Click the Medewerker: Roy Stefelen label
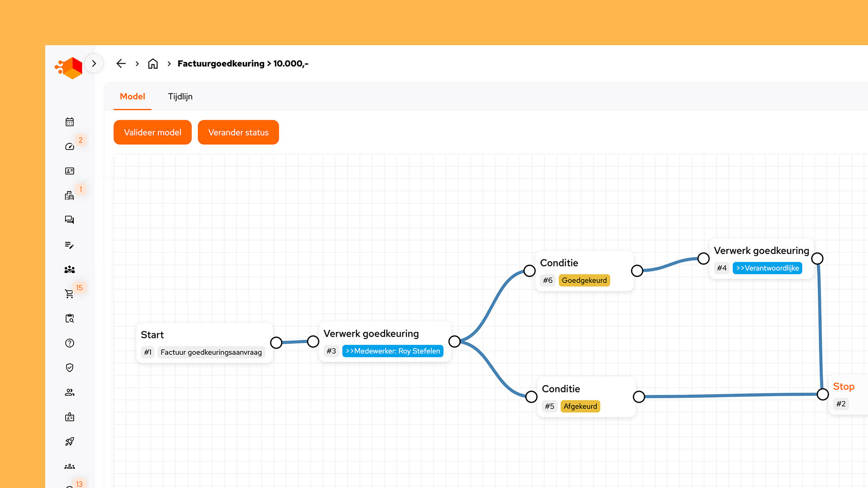The image size is (868, 488). coord(392,351)
